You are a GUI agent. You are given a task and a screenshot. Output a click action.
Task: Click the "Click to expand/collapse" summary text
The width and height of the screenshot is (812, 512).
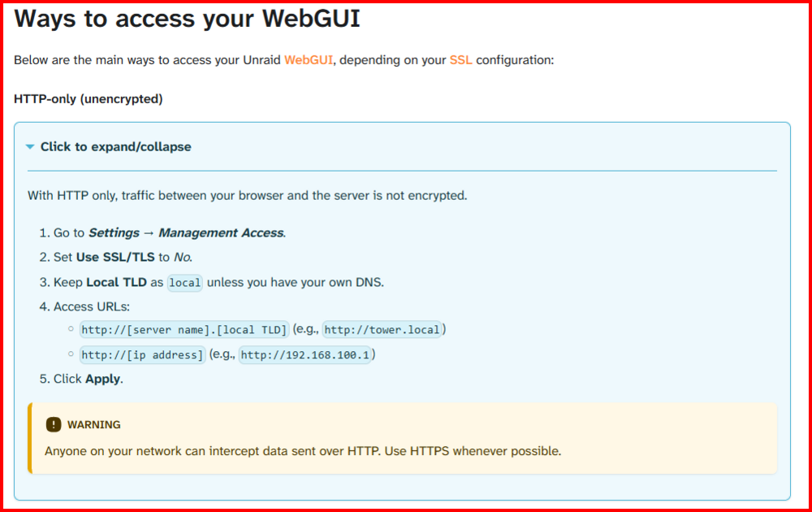point(115,147)
